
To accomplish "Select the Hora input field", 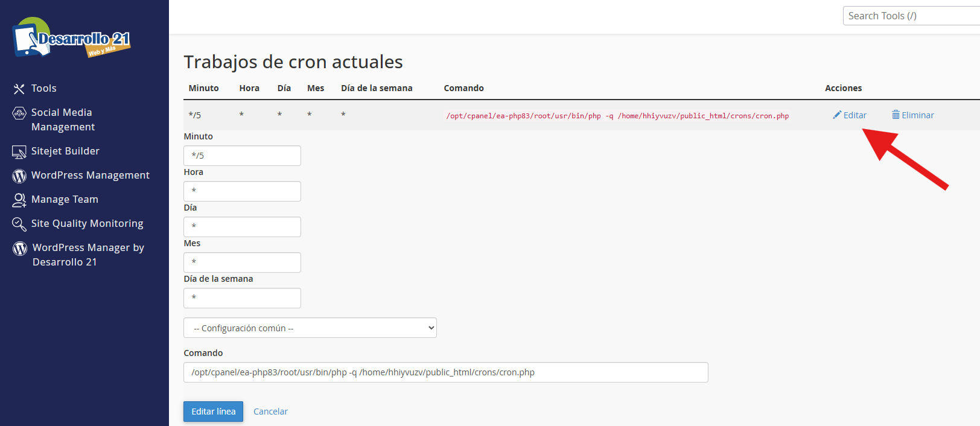I will (242, 191).
